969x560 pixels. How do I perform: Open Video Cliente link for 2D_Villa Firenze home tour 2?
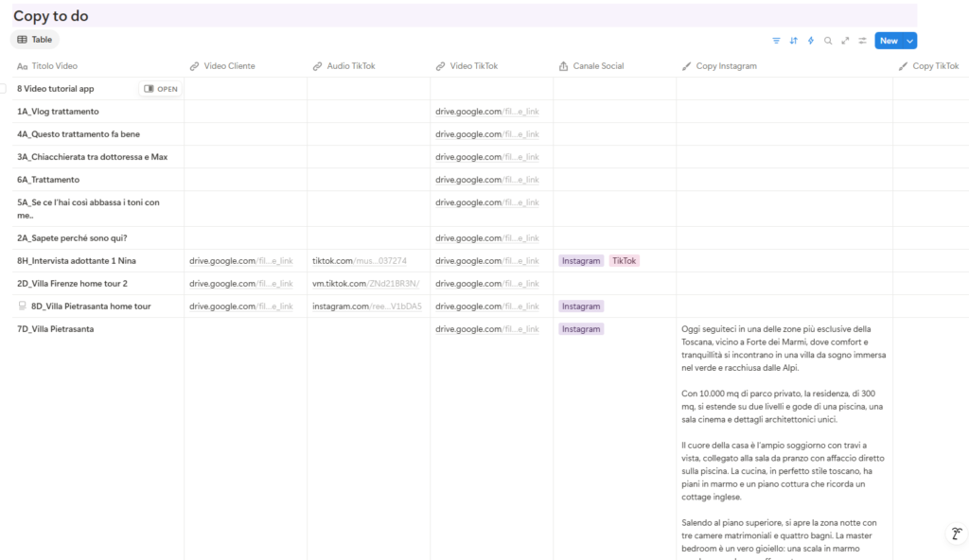pos(241,284)
